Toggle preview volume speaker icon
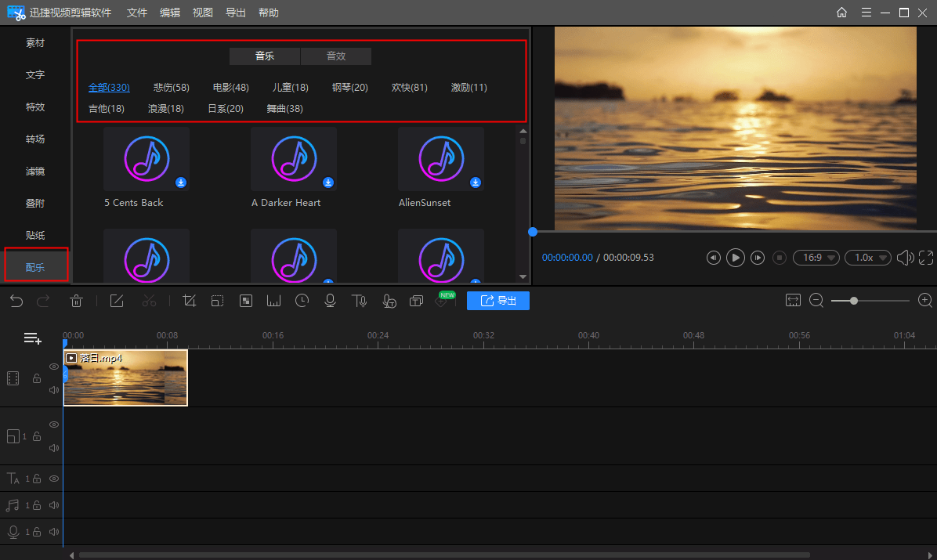The width and height of the screenshot is (937, 560). coord(906,258)
